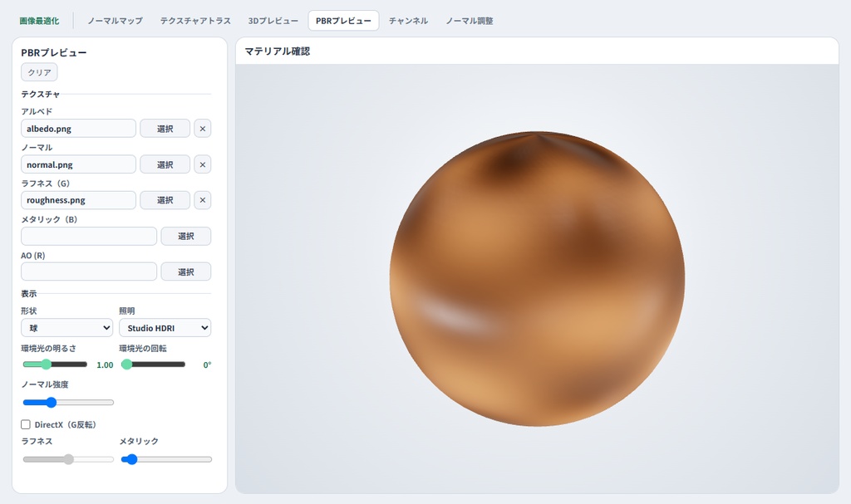Remove the roughness.png texture with its X icon
Viewport: 851px width, 504px height.
[x=203, y=200]
